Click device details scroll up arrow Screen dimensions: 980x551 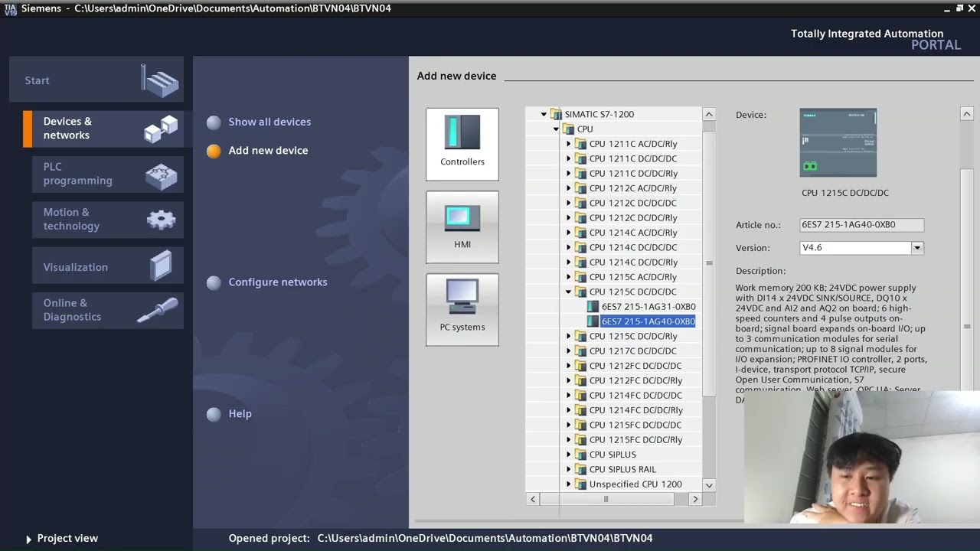click(966, 114)
